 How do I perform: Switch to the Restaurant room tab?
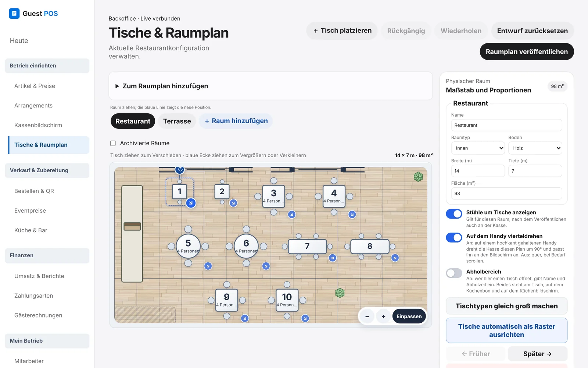pyautogui.click(x=133, y=121)
